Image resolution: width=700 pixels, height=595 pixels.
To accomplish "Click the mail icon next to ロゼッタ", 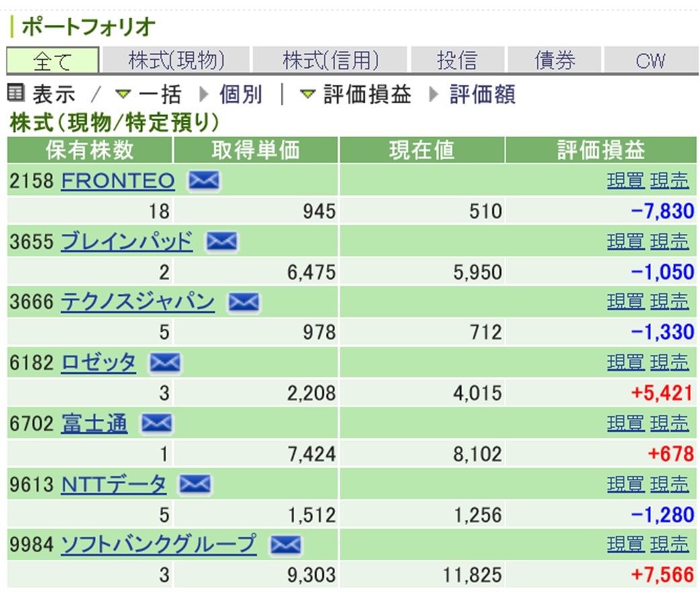I will tap(165, 363).
